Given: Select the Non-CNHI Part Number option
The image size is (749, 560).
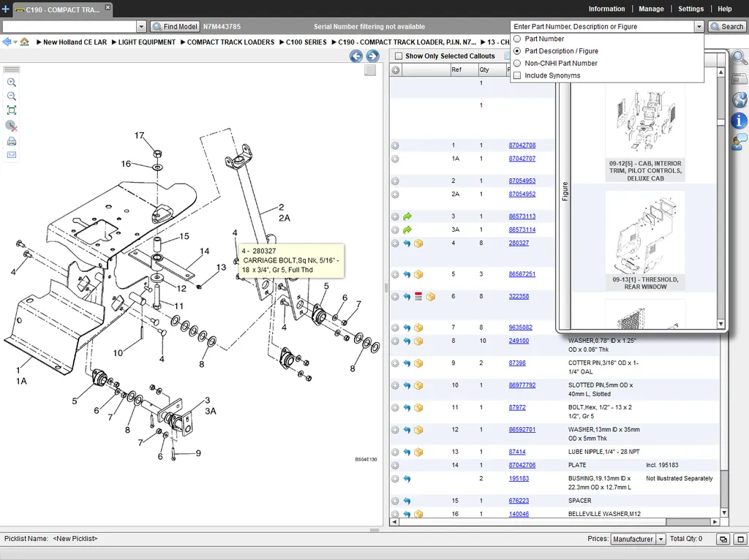Looking at the screenshot, I should tap(517, 63).
